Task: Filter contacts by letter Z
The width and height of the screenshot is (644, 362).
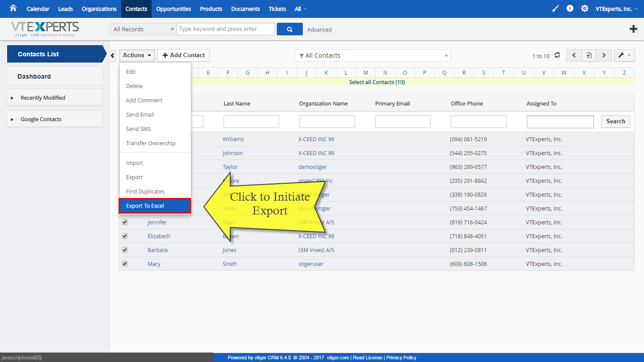Action: coord(624,72)
